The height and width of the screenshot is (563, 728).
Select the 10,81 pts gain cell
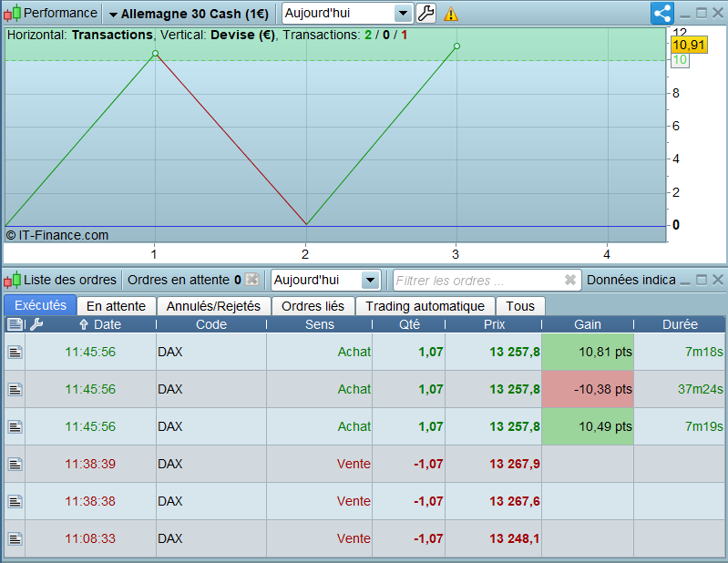(588, 352)
